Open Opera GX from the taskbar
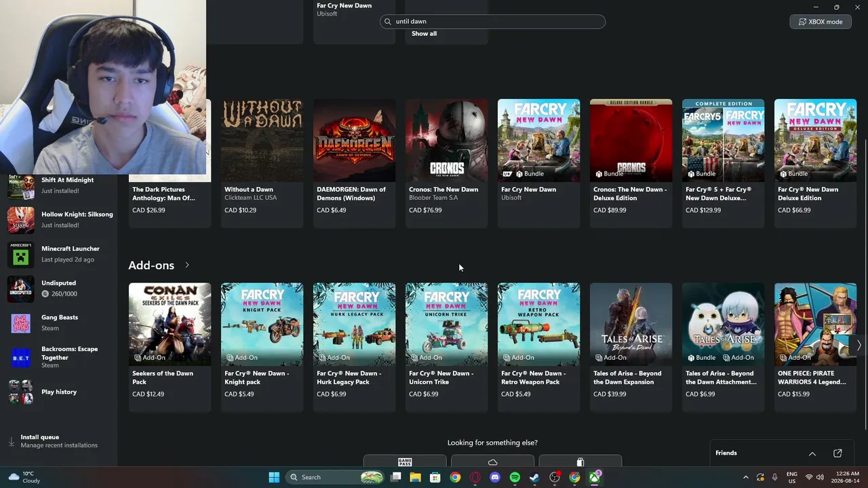 (x=475, y=477)
